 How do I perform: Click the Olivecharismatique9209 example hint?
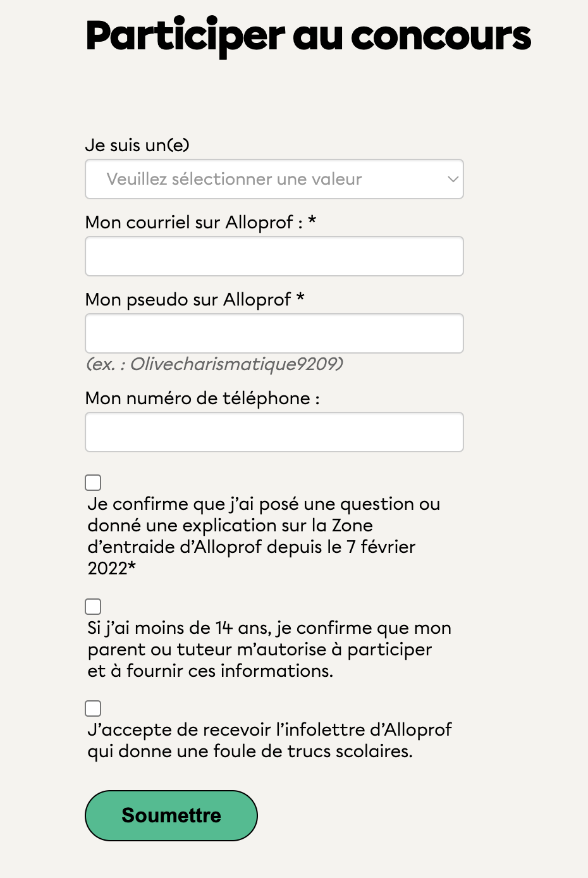point(214,364)
